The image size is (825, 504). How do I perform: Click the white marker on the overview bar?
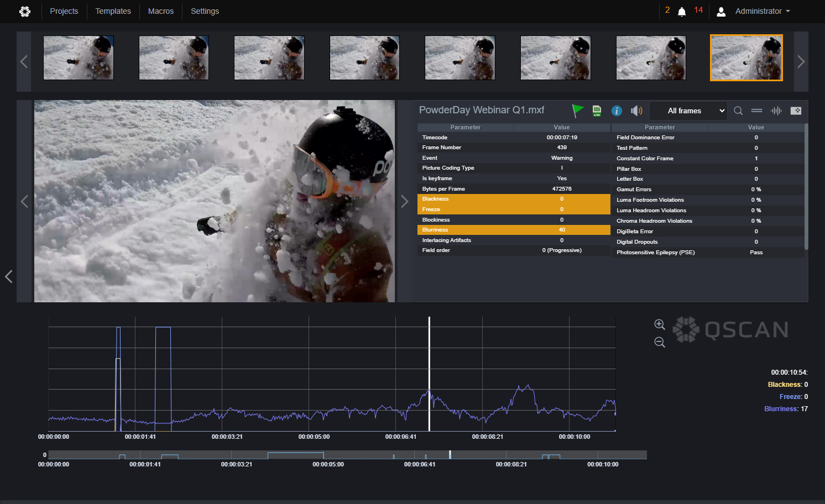click(450, 454)
